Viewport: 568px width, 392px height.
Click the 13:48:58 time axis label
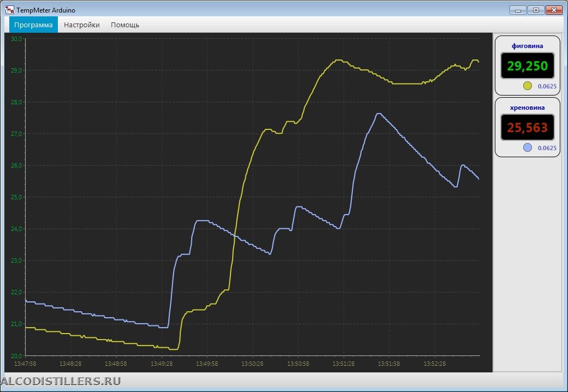pos(116,364)
